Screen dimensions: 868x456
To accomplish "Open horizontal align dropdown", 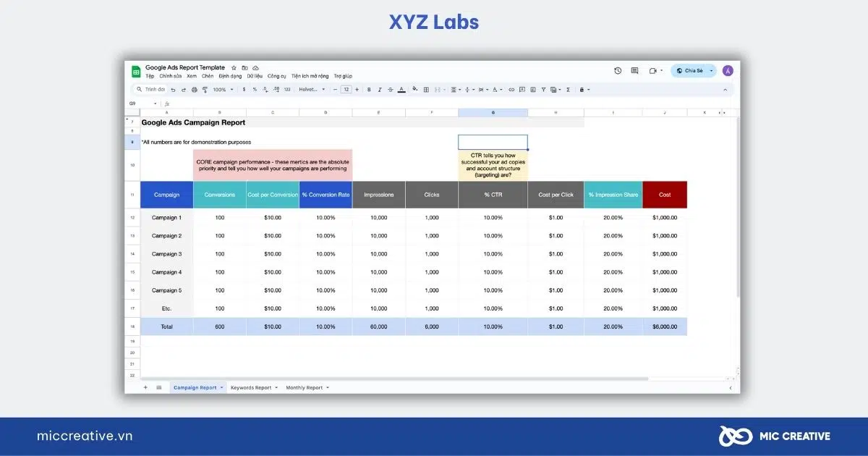I will (456, 90).
